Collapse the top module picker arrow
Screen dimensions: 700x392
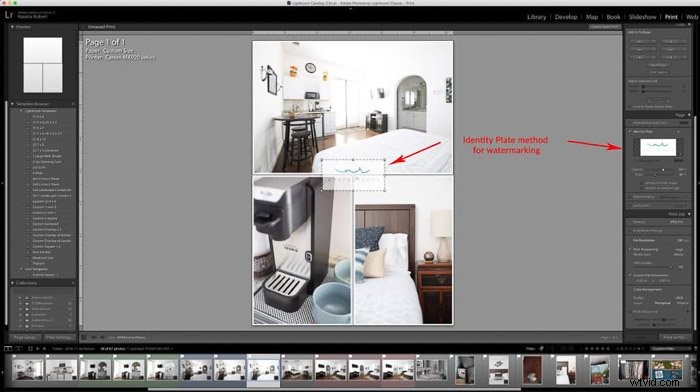click(350, 8)
